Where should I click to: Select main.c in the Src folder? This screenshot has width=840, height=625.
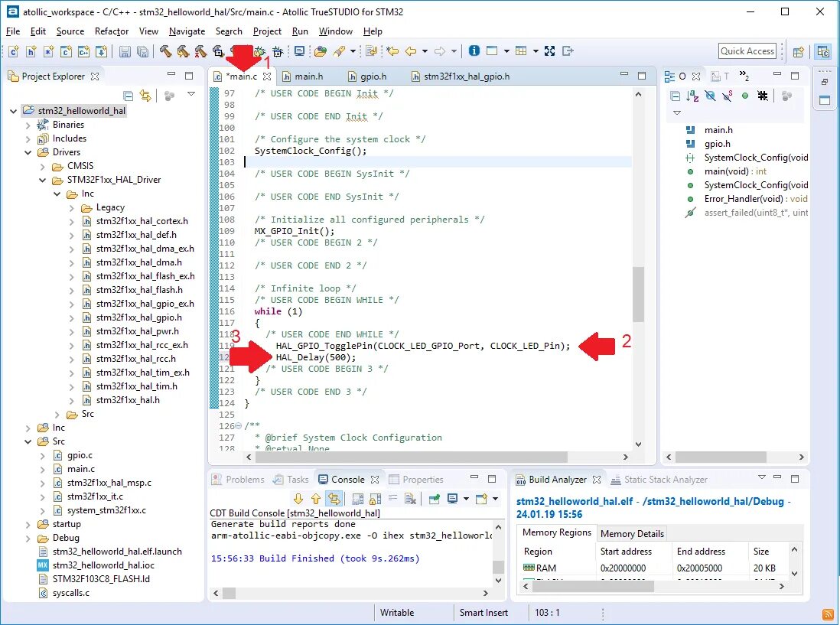(x=80, y=469)
